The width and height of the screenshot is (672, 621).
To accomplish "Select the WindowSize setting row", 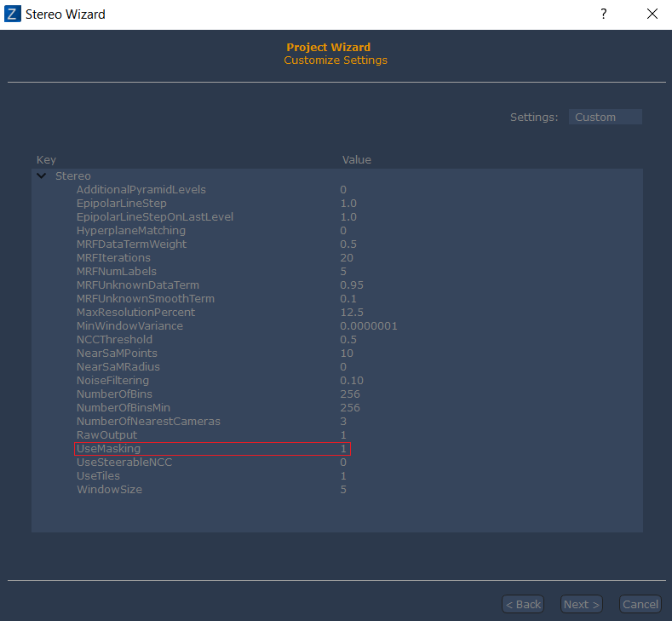I will (109, 489).
